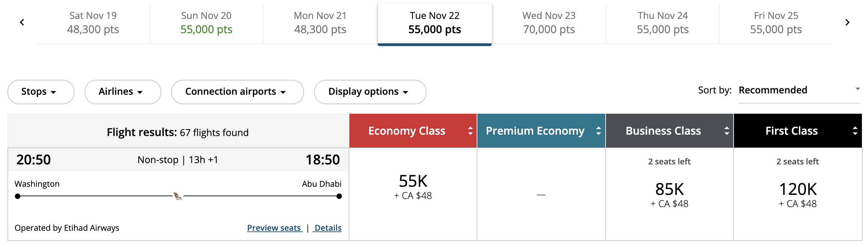Open the Preview seats link
Image resolution: width=868 pixels, height=247 pixels.
click(274, 228)
